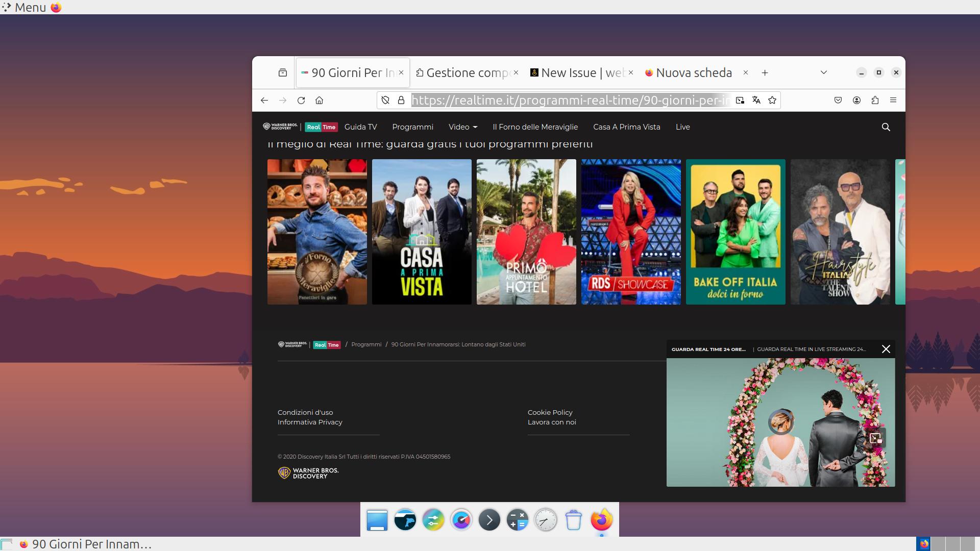The height and width of the screenshot is (551, 980).
Task: Open the Guida TV menu item
Action: click(360, 127)
